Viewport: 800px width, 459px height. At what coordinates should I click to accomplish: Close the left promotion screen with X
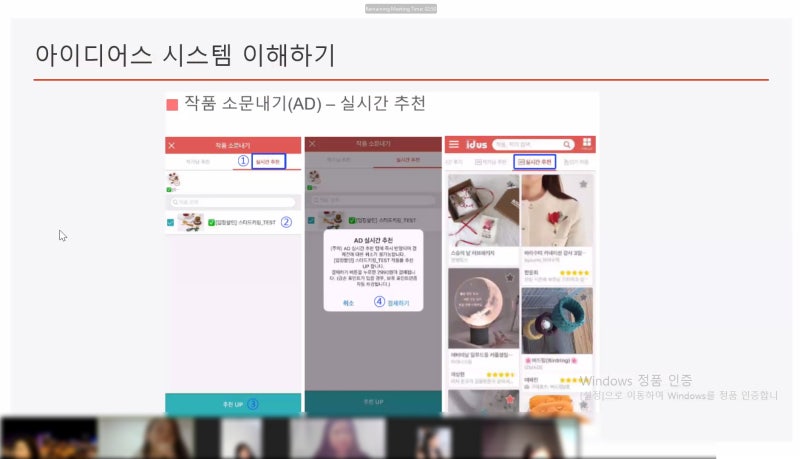coord(171,146)
